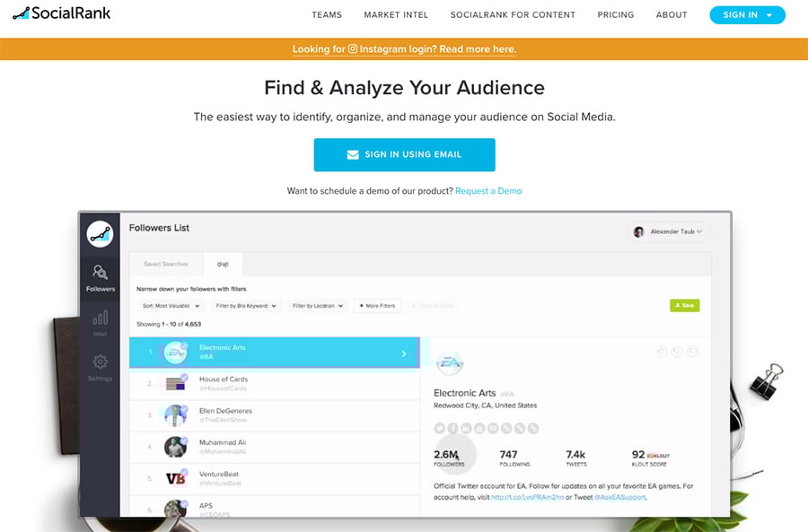Viewport: 808px width, 532px height.
Task: Click the Ellen DeGeneres avatar thumbnail
Action: (x=175, y=415)
